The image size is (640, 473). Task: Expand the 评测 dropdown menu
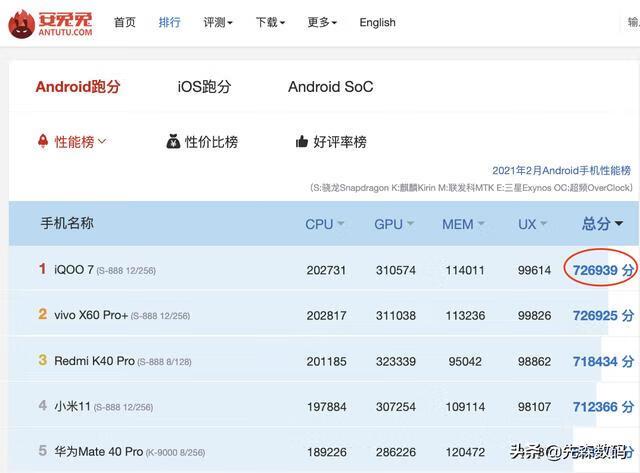(x=218, y=22)
